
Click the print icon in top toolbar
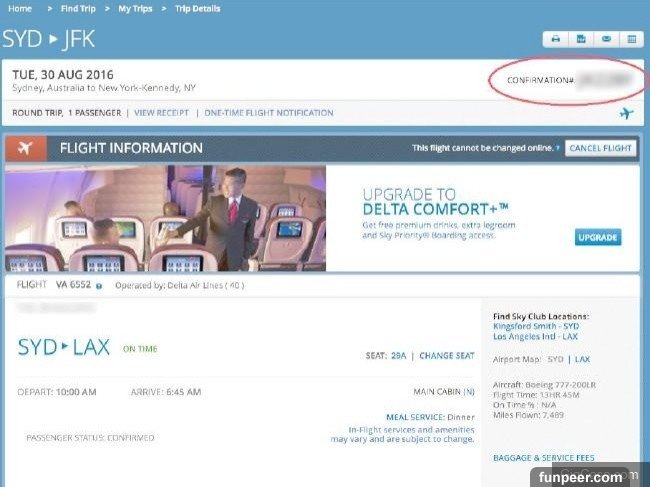click(x=554, y=39)
